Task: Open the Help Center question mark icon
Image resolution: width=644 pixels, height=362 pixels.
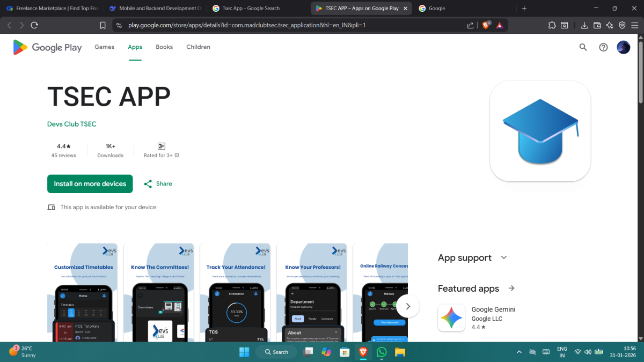Action: click(x=603, y=47)
